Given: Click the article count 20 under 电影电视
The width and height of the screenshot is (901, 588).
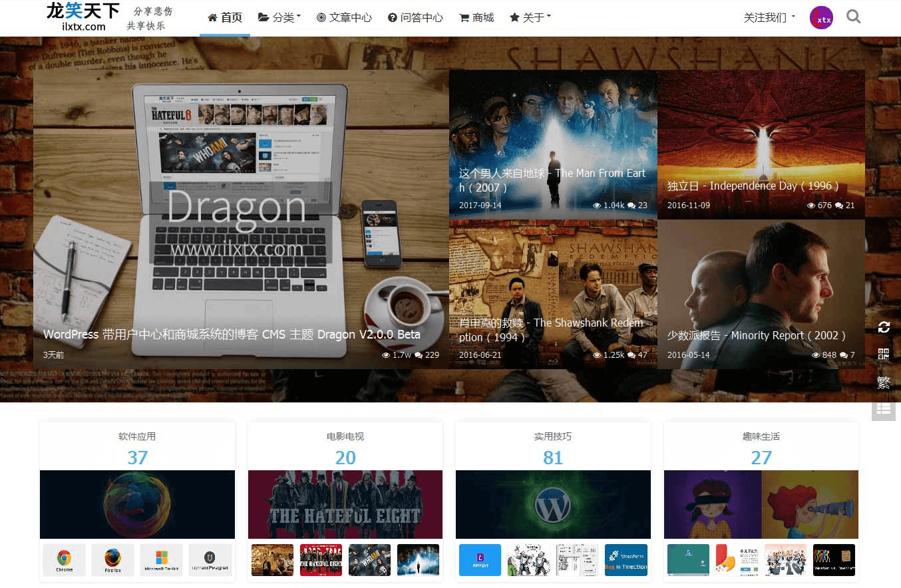Looking at the screenshot, I should [x=345, y=458].
